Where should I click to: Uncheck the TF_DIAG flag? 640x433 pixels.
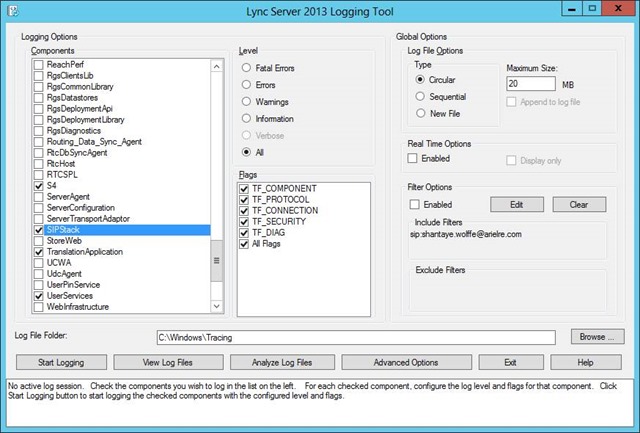click(x=244, y=233)
